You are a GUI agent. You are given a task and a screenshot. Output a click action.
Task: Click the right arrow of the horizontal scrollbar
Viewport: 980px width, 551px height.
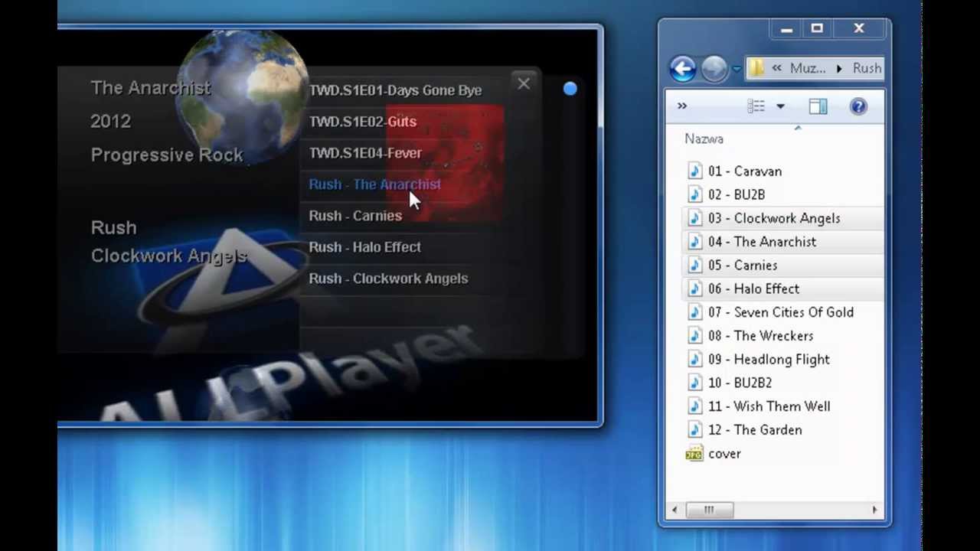[x=874, y=510]
